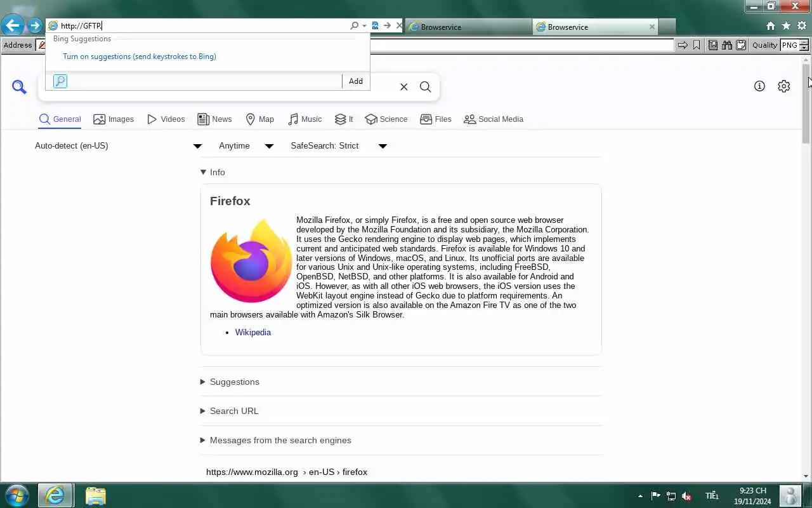Go forward with the IE forward arrow
This screenshot has width=812, height=508.
(34, 26)
